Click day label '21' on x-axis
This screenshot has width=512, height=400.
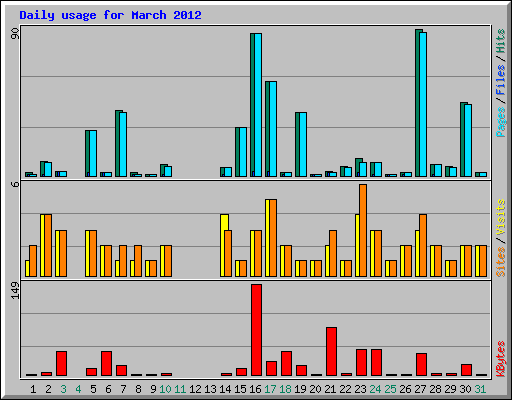coord(330,389)
